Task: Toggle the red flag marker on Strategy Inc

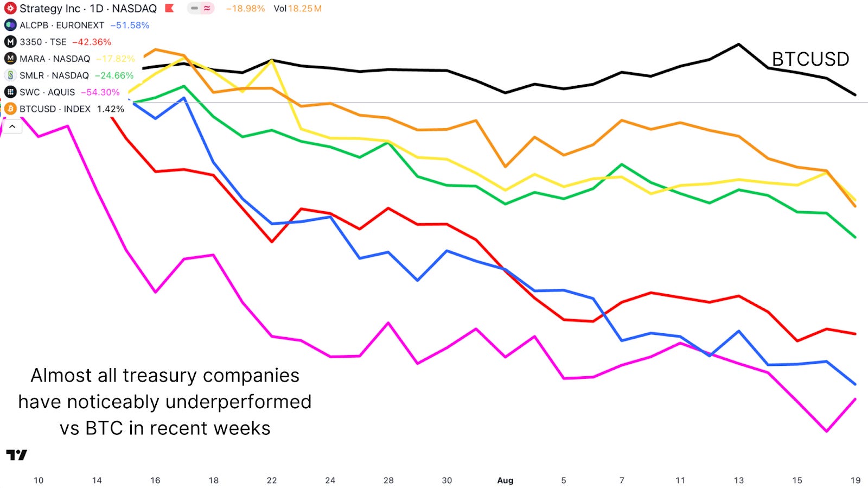Action: 169,8
